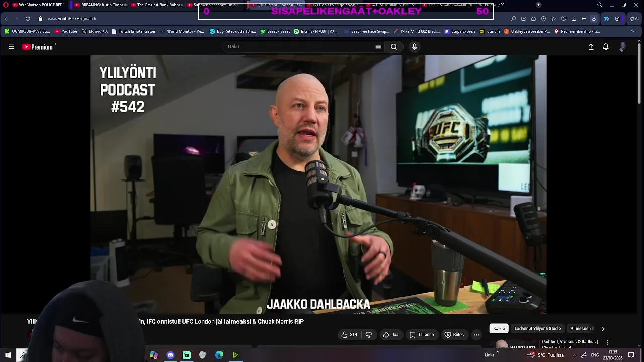Like the video with 214 likes
This screenshot has width=644, height=362.
pos(349,335)
